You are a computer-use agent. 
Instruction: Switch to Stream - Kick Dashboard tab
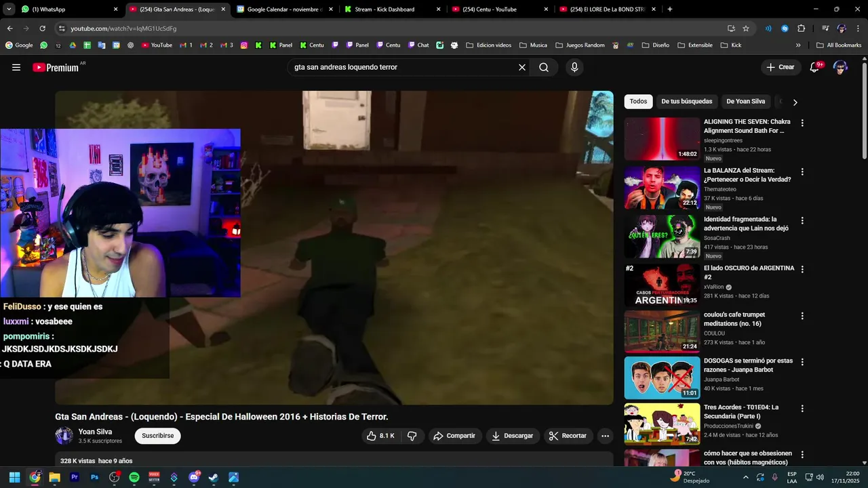click(393, 9)
